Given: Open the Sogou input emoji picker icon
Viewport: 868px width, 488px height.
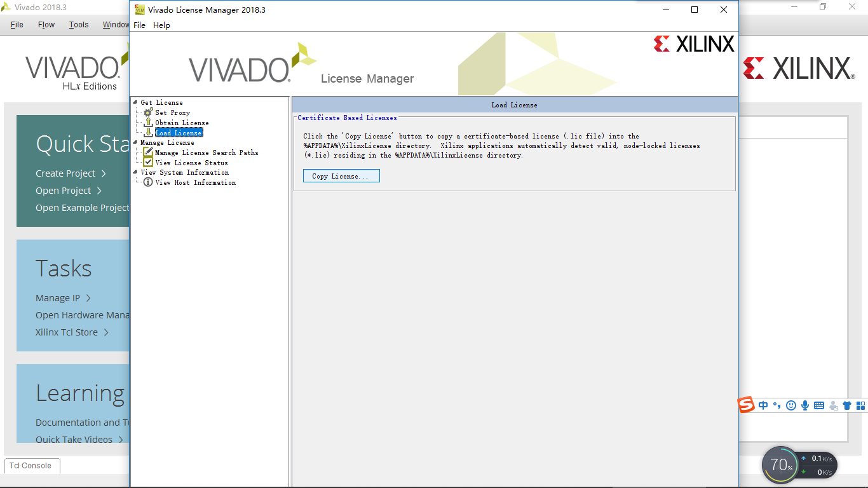Looking at the screenshot, I should coord(790,405).
